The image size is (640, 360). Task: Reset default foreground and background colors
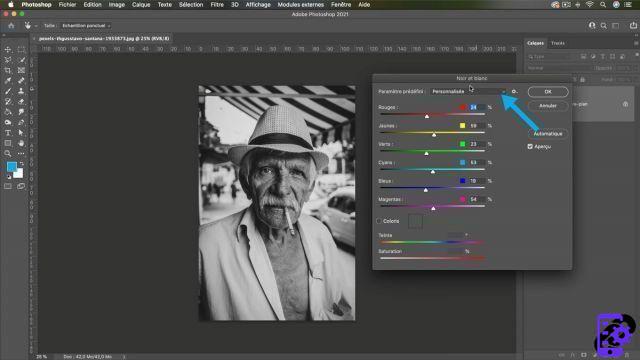[x=9, y=177]
